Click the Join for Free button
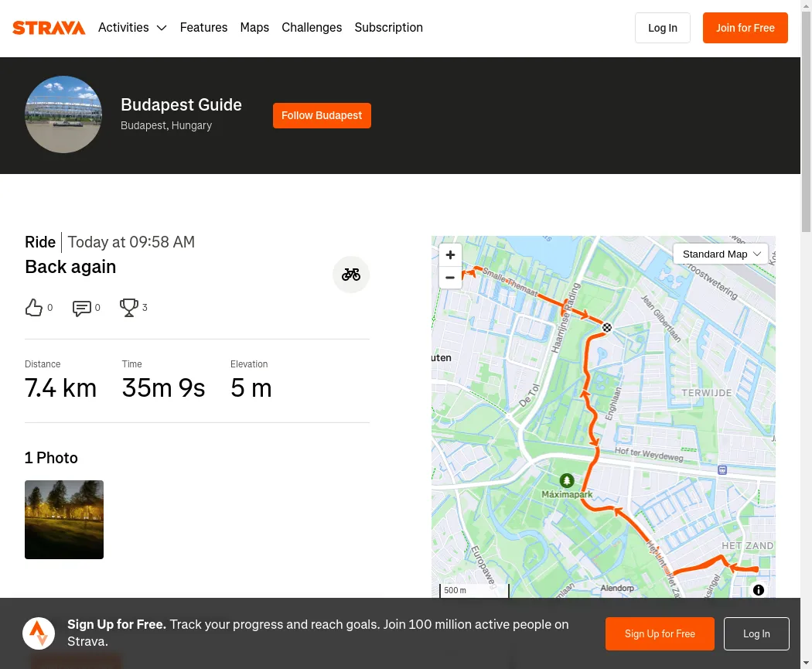This screenshot has height=669, width=812. (x=745, y=28)
